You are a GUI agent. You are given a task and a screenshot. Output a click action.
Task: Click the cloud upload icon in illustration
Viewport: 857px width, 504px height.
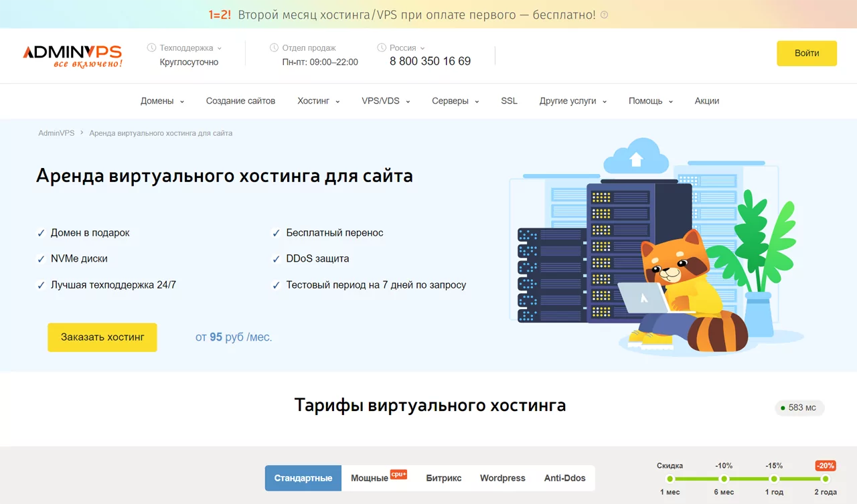coord(636,157)
